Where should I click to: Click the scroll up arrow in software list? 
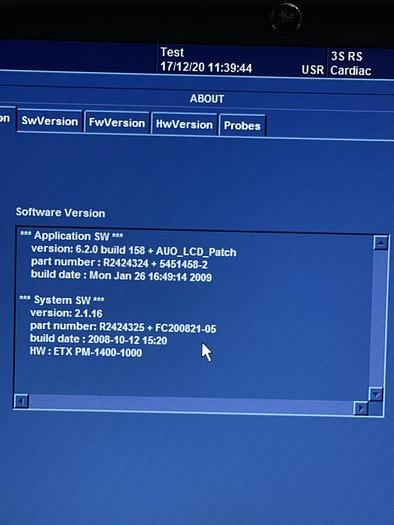(380, 243)
